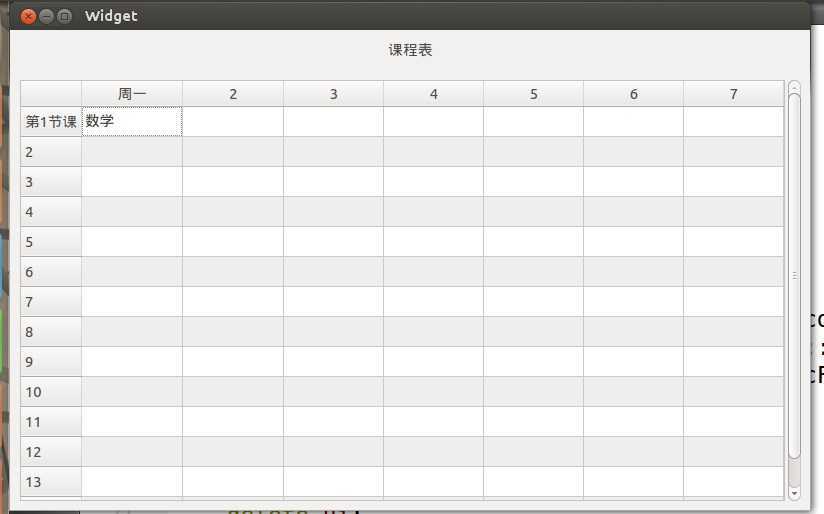The image size is (824, 514).
Task: Click the 课程表 title label
Action: 410,50
